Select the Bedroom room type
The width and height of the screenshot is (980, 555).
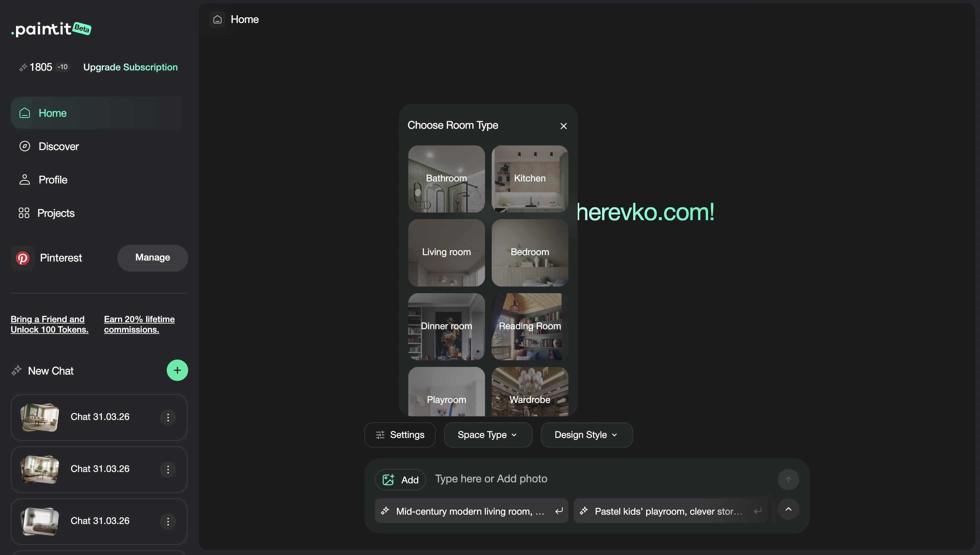click(529, 252)
